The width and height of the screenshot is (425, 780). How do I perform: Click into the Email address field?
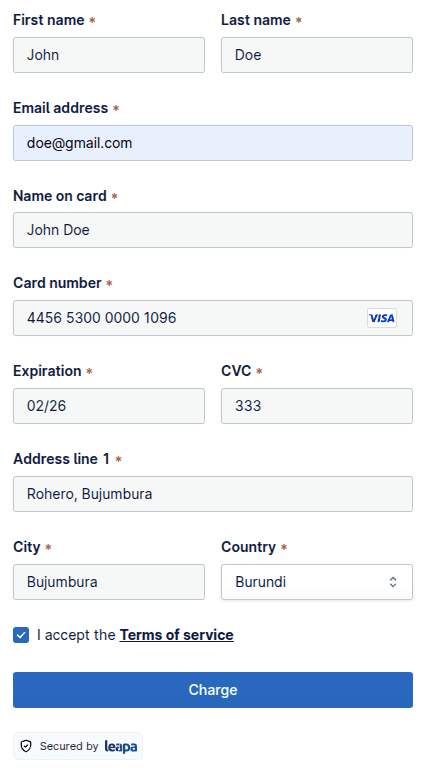213,143
